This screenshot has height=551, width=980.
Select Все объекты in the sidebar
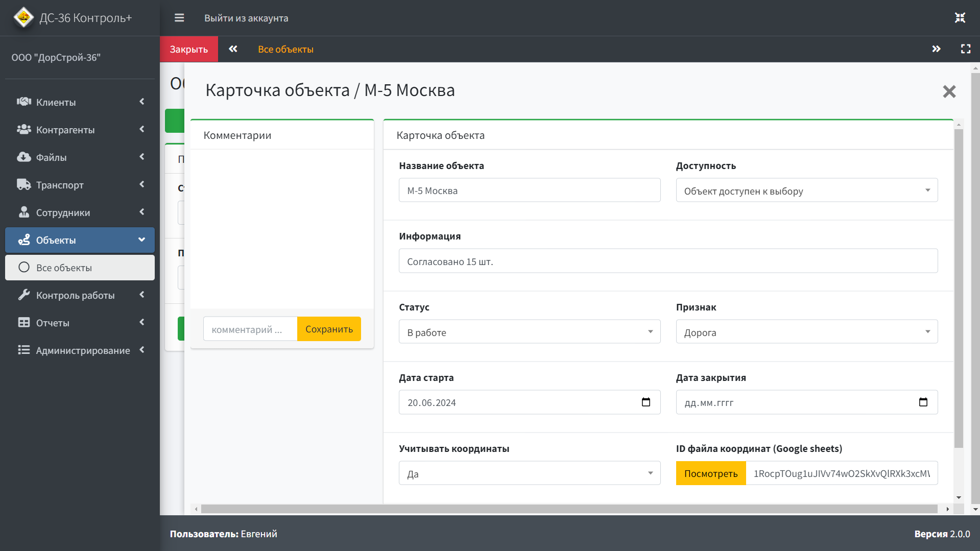coord(80,268)
